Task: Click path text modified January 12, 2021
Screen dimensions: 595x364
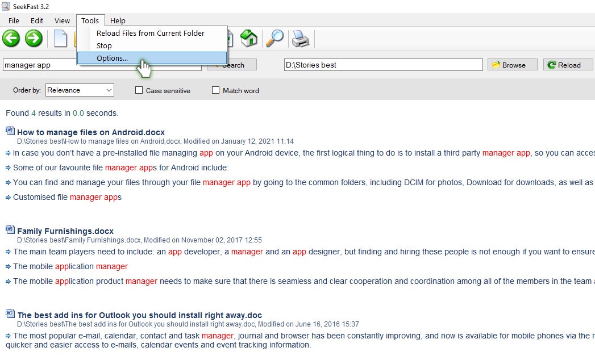Action: pos(155,141)
